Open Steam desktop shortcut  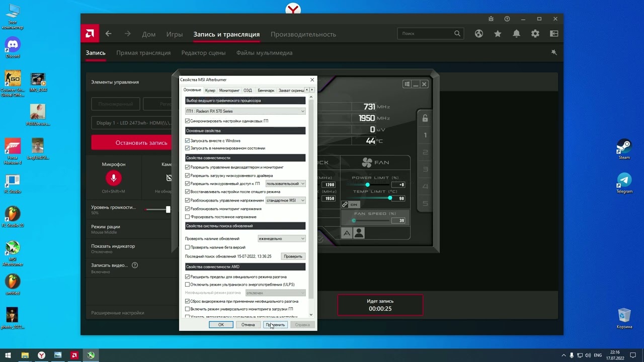[x=624, y=149]
